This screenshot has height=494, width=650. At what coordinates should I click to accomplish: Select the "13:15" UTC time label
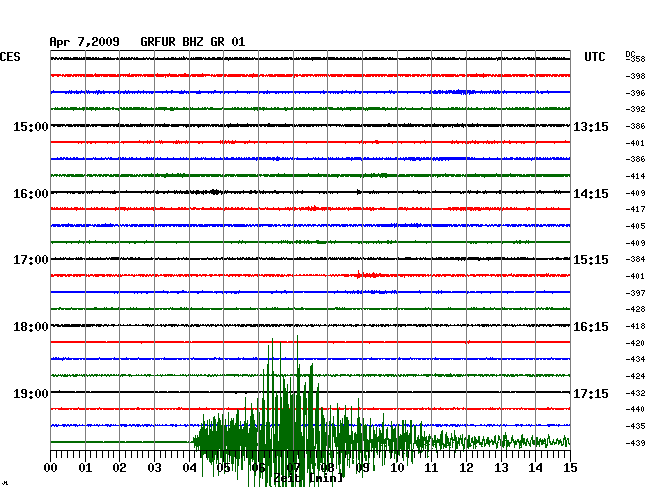tap(591, 126)
